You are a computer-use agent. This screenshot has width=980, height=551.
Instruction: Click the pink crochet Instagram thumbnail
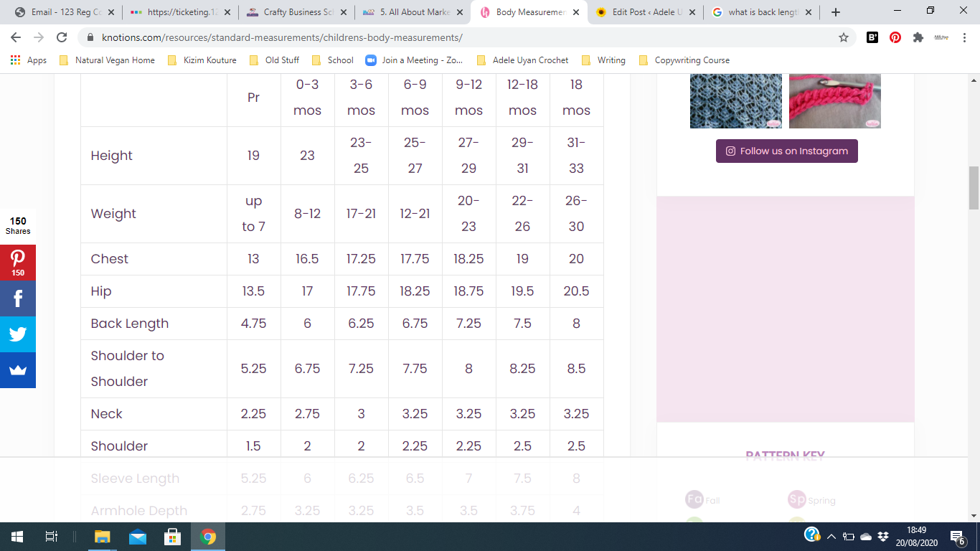[x=834, y=101]
